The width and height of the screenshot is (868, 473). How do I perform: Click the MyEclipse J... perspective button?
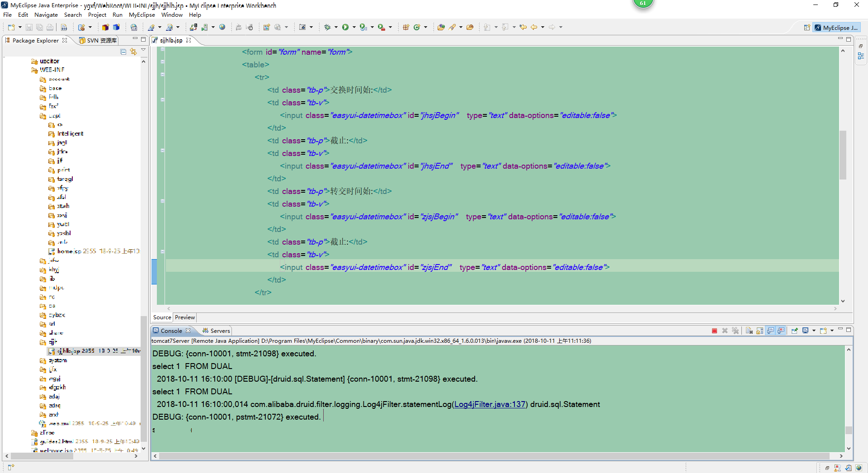point(836,28)
